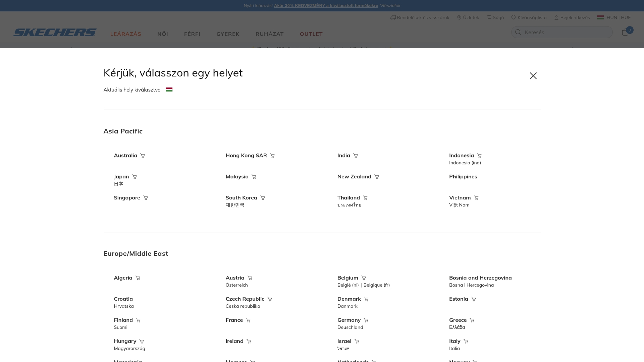Select Japan as location
This screenshot has width=644, height=362.
pos(121,177)
